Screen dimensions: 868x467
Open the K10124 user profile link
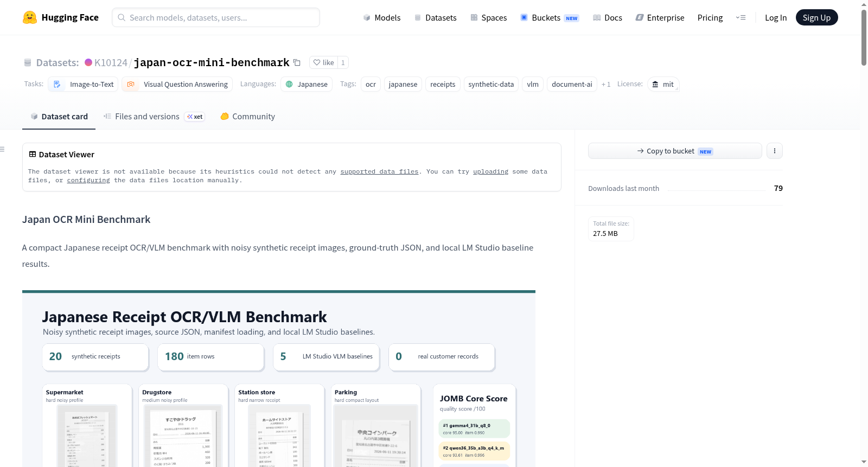point(111,62)
